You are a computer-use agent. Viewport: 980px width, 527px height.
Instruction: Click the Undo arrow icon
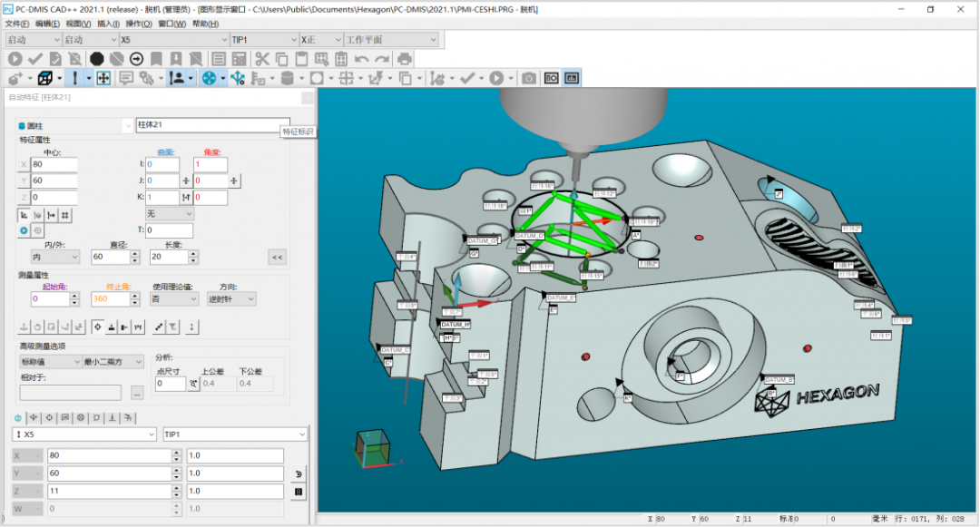tap(361, 59)
